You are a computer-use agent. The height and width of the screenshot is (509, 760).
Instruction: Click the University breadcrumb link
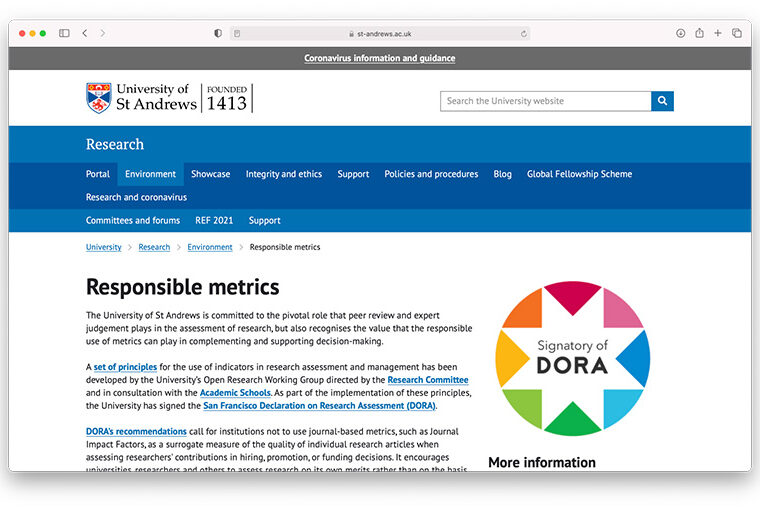(x=103, y=247)
